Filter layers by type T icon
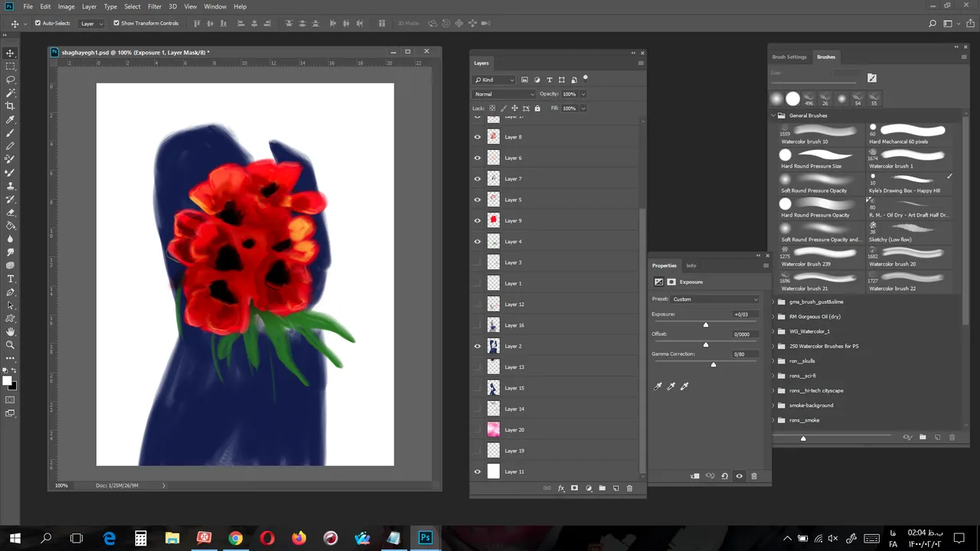The image size is (980, 551). [x=549, y=80]
